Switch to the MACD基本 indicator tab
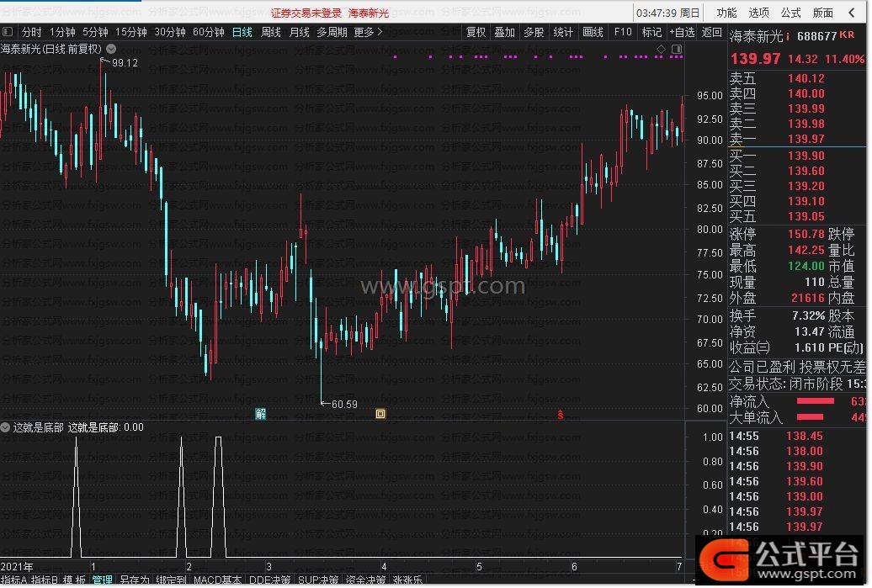The width and height of the screenshot is (872, 588). [x=217, y=580]
